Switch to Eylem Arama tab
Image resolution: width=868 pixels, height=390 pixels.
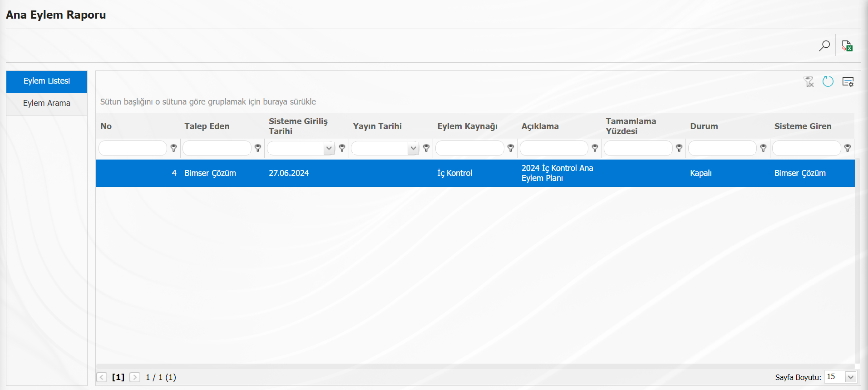[47, 104]
